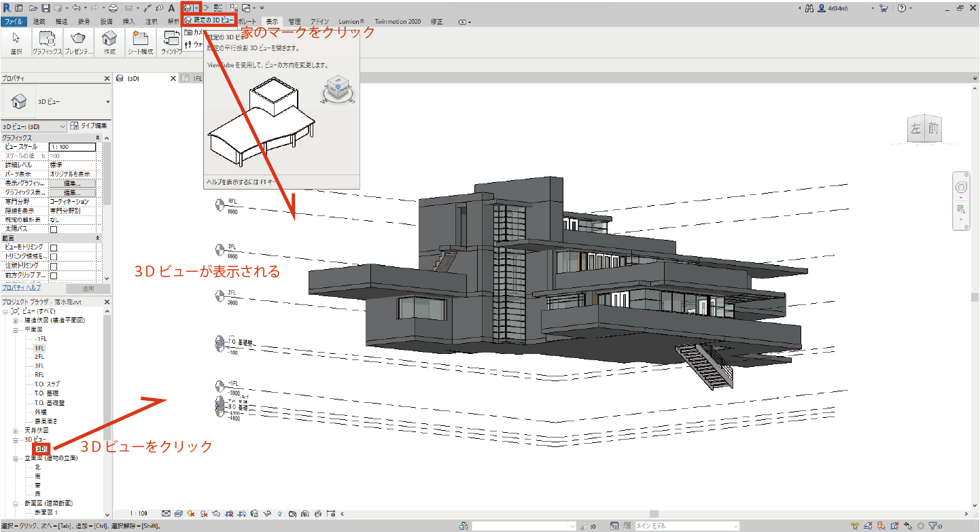Undo the last action with the arrow icon
This screenshot has width=980, height=532.
tap(75, 8)
